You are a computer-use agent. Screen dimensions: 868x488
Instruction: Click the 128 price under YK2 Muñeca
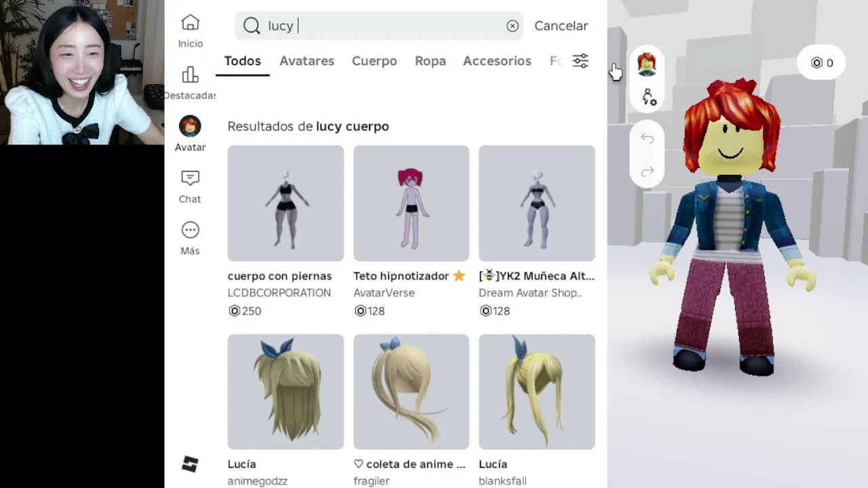[502, 311]
